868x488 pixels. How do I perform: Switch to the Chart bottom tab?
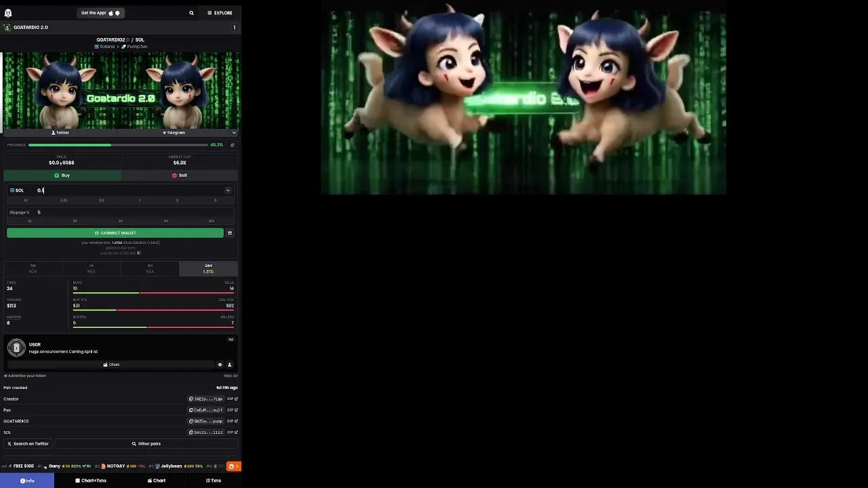coord(157,481)
